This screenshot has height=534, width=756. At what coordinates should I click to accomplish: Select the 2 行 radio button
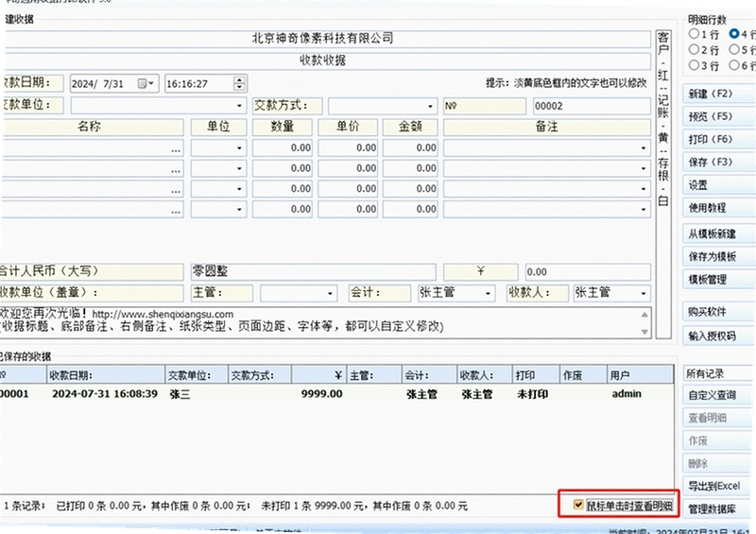(x=694, y=49)
